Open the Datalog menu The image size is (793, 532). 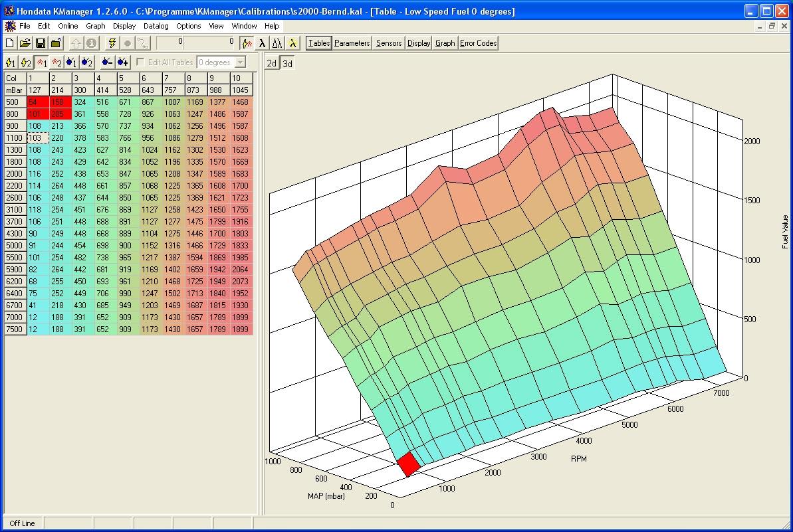tap(156, 26)
